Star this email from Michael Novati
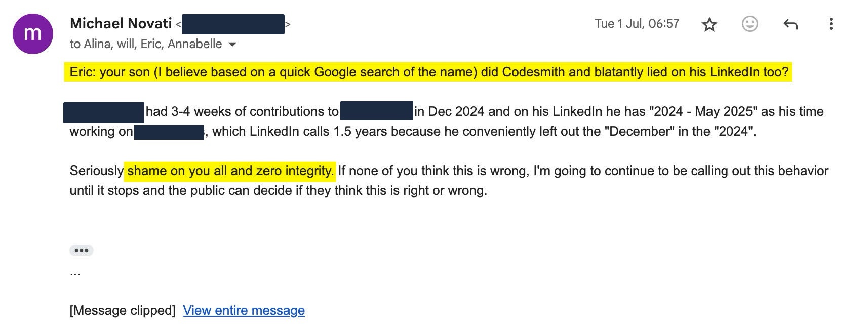The width and height of the screenshot is (868, 334). pos(709,24)
